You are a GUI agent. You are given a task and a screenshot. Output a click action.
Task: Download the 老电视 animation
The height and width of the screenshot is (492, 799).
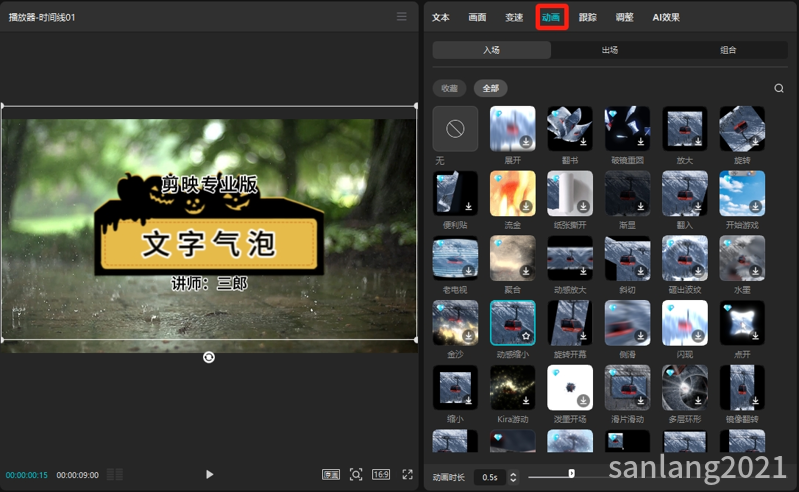pos(468,271)
